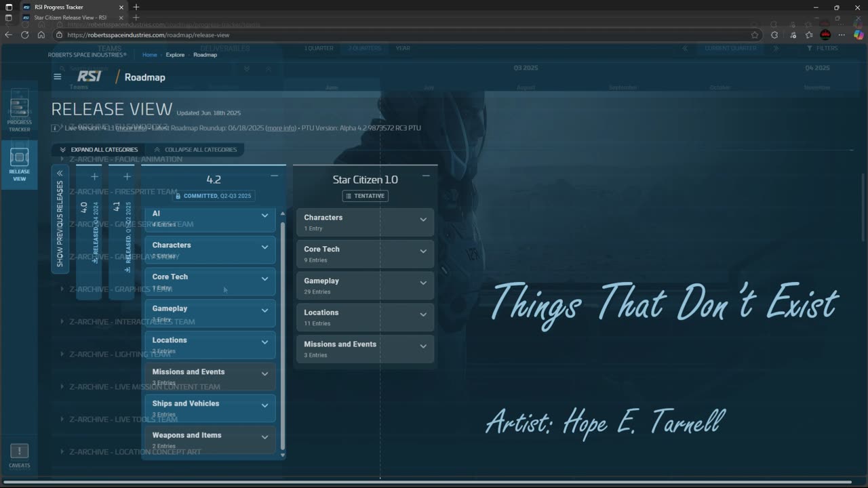
Task: Expand the 4.1 release column with plus
Action: tap(127, 176)
